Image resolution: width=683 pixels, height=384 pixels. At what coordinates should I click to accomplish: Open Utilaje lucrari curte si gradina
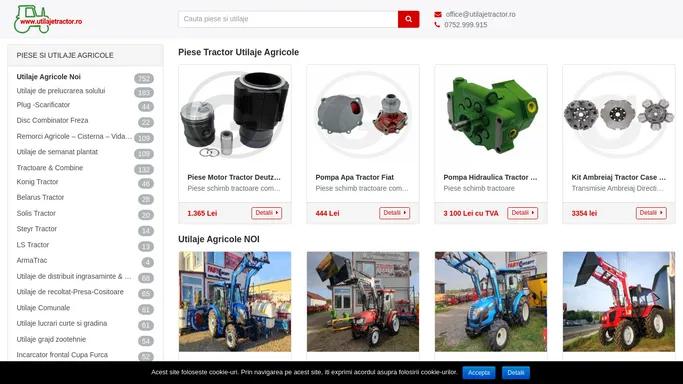pyautogui.click(x=62, y=323)
